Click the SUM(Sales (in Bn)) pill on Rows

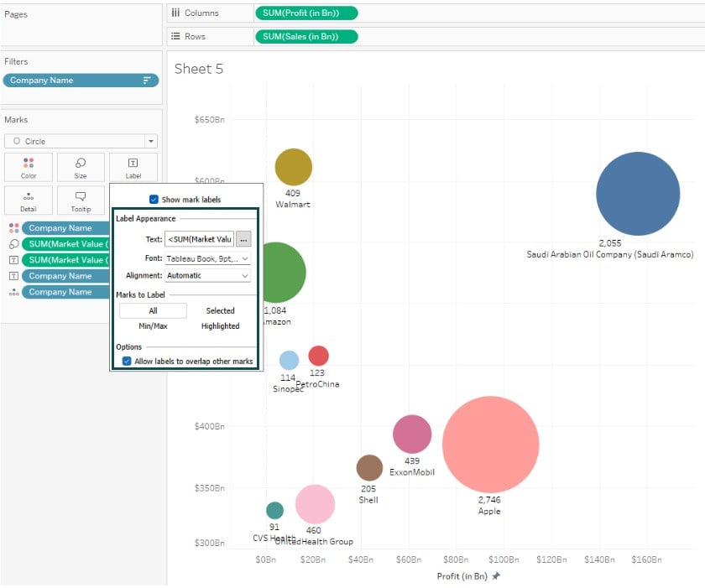click(x=306, y=36)
